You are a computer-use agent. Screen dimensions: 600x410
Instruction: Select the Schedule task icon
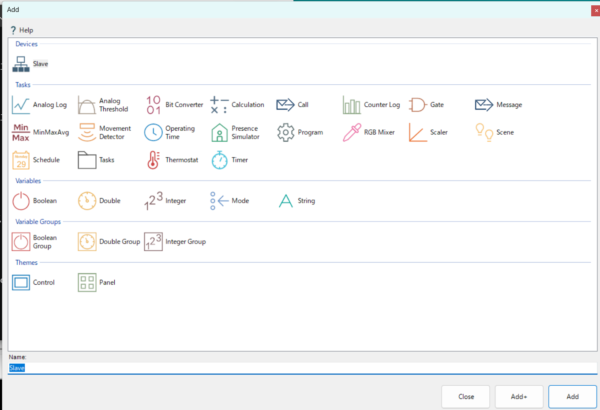tap(22, 160)
